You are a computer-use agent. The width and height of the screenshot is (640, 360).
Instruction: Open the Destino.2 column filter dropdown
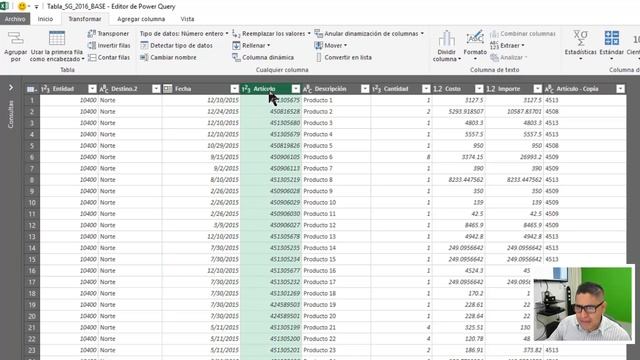click(156, 89)
